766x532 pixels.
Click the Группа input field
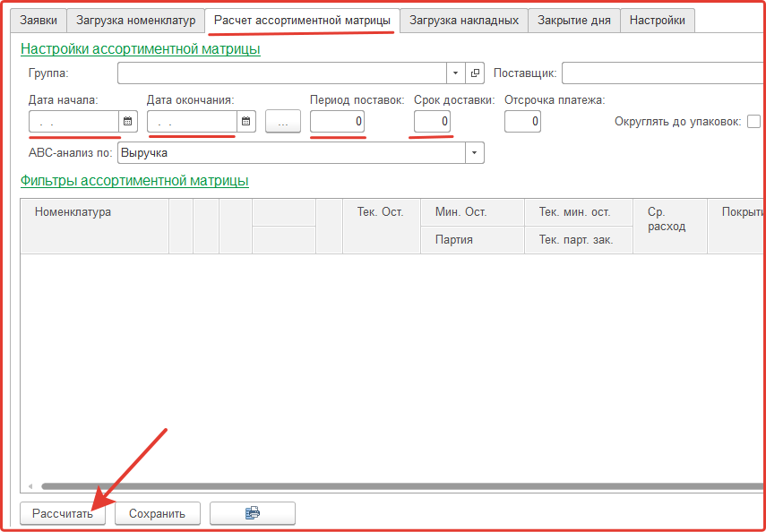pos(282,73)
